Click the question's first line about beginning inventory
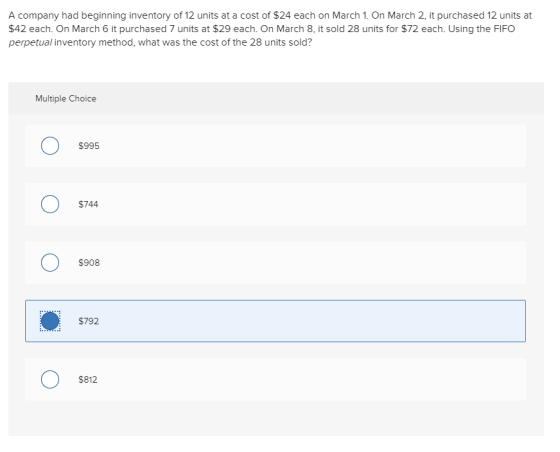 [270, 15]
